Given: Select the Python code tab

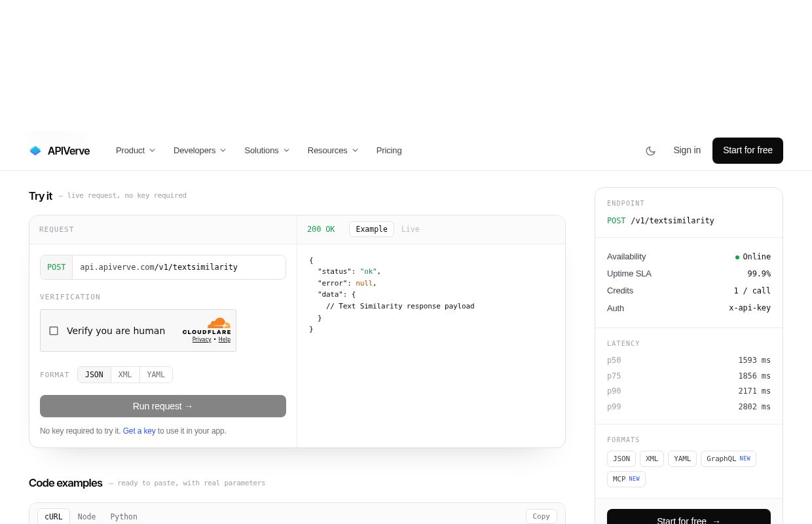Looking at the screenshot, I should pyautogui.click(x=124, y=517).
